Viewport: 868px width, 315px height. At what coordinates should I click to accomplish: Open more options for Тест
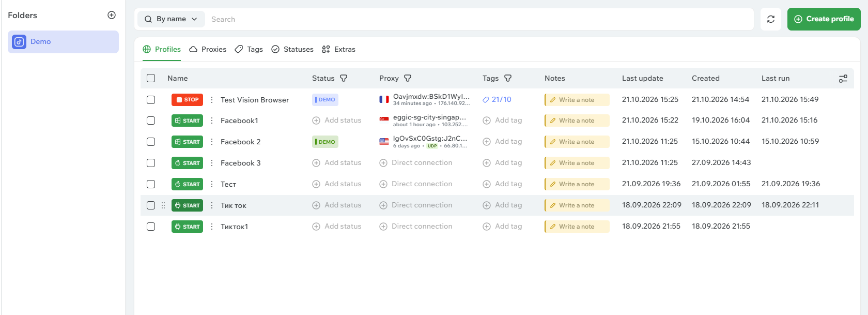(x=212, y=184)
